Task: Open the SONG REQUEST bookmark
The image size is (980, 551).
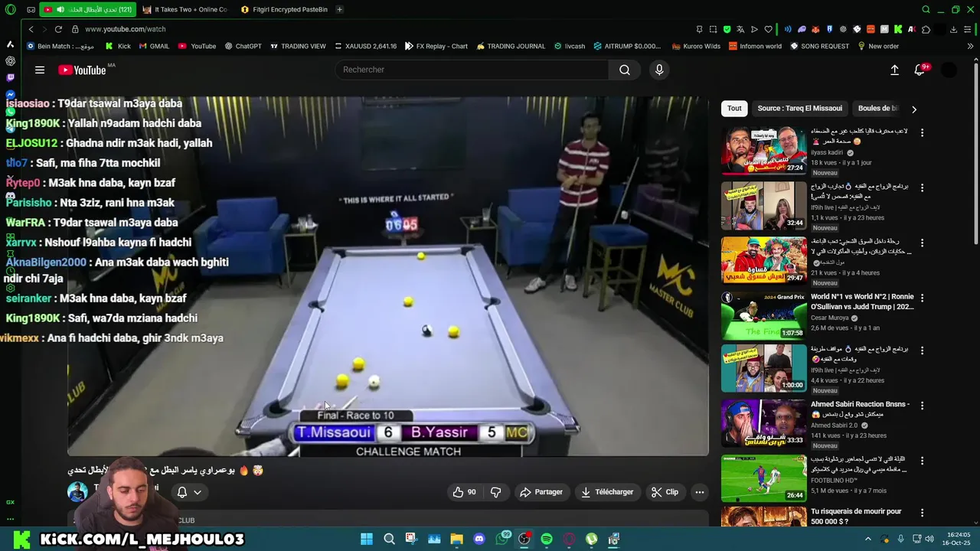Action: click(x=819, y=46)
